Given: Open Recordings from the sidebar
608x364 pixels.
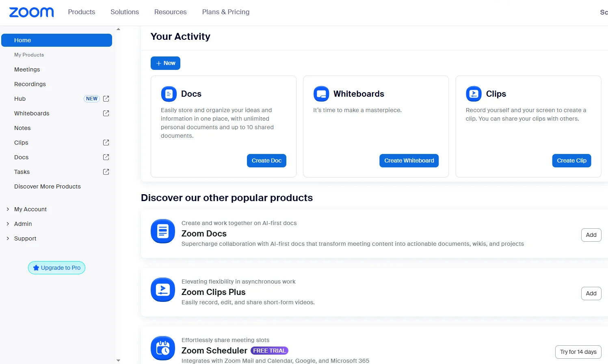Looking at the screenshot, I should (30, 84).
